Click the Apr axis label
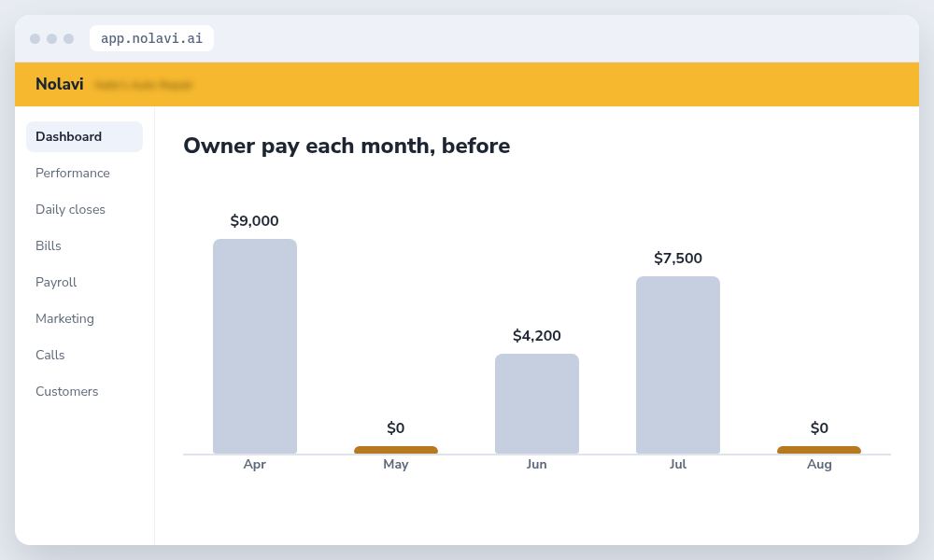 coord(254,464)
